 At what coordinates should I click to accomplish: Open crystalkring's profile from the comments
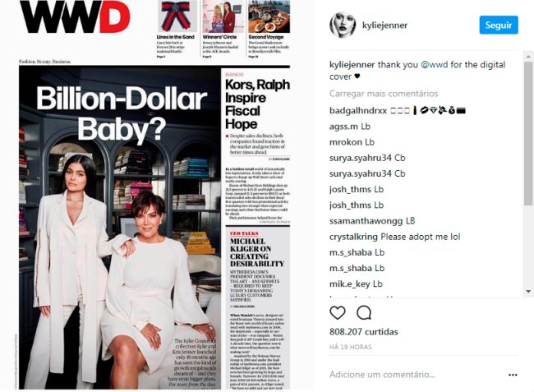pyautogui.click(x=353, y=237)
